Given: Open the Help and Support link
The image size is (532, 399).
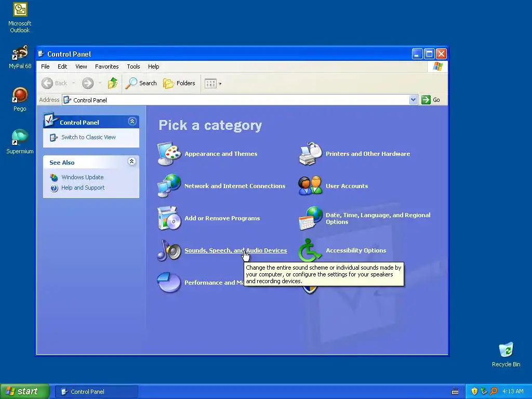Looking at the screenshot, I should coord(83,188).
